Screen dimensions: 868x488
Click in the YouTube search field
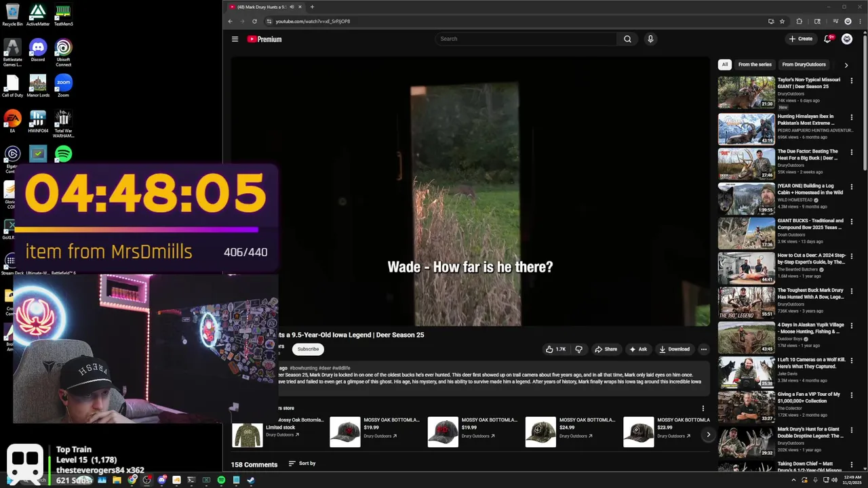tap(526, 39)
